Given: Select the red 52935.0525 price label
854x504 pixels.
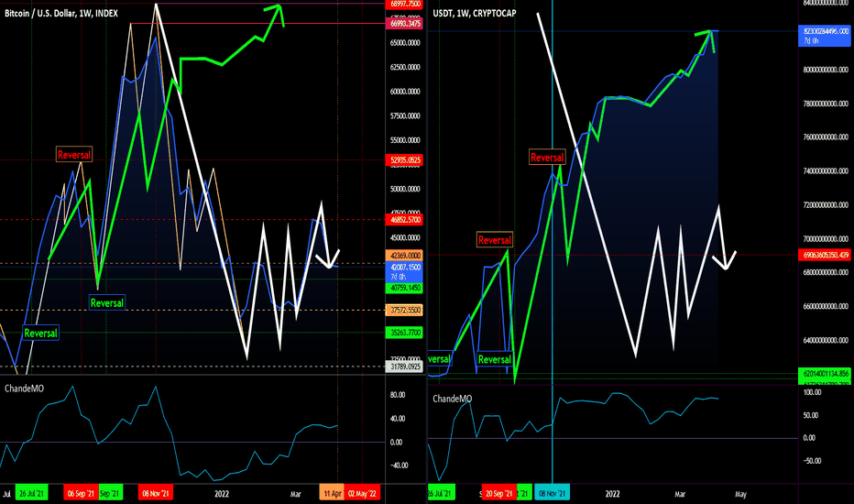Looking at the screenshot, I should pos(405,160).
